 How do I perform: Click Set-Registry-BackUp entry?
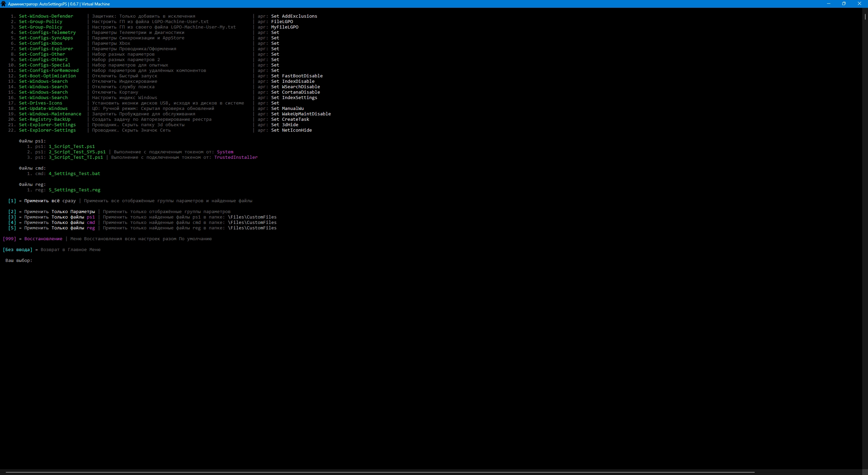[x=45, y=119]
